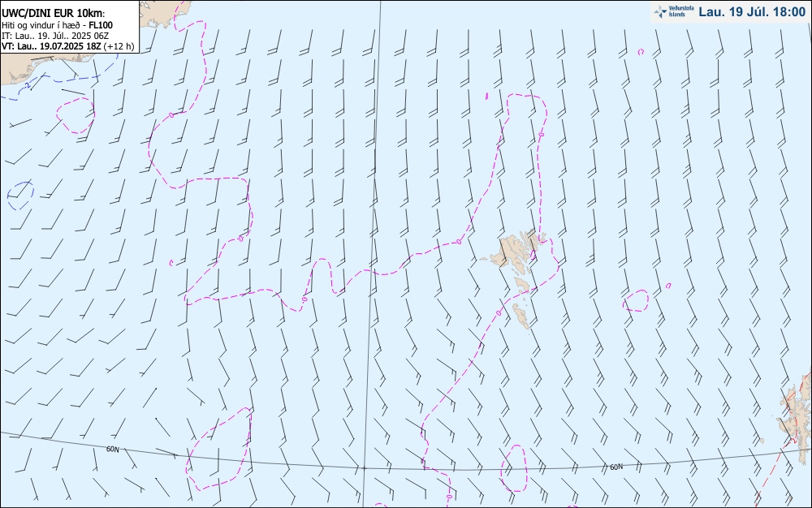The height and width of the screenshot is (508, 812).
Task: Click the 'UWC/DINI EUR 10km:' title
Action: click(54, 14)
